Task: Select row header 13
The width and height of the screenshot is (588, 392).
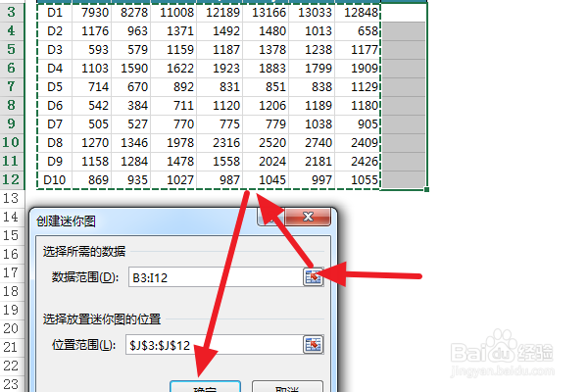Action: (x=12, y=198)
